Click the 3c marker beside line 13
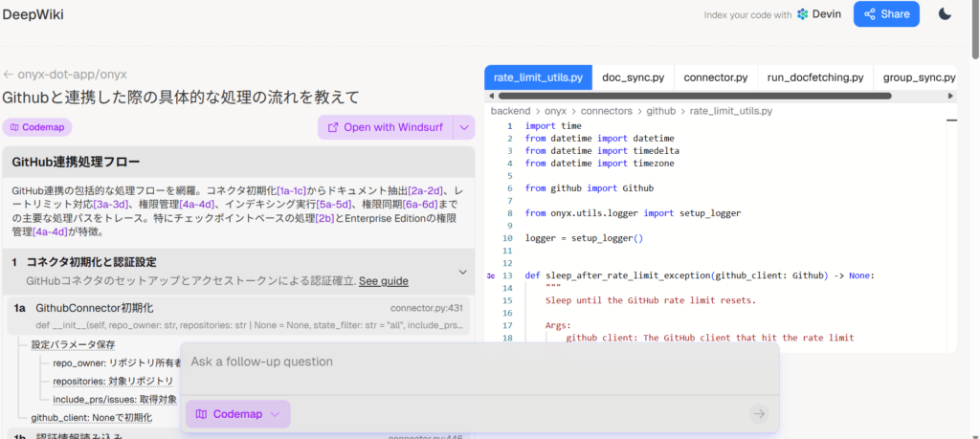980x439 pixels. [x=491, y=275]
